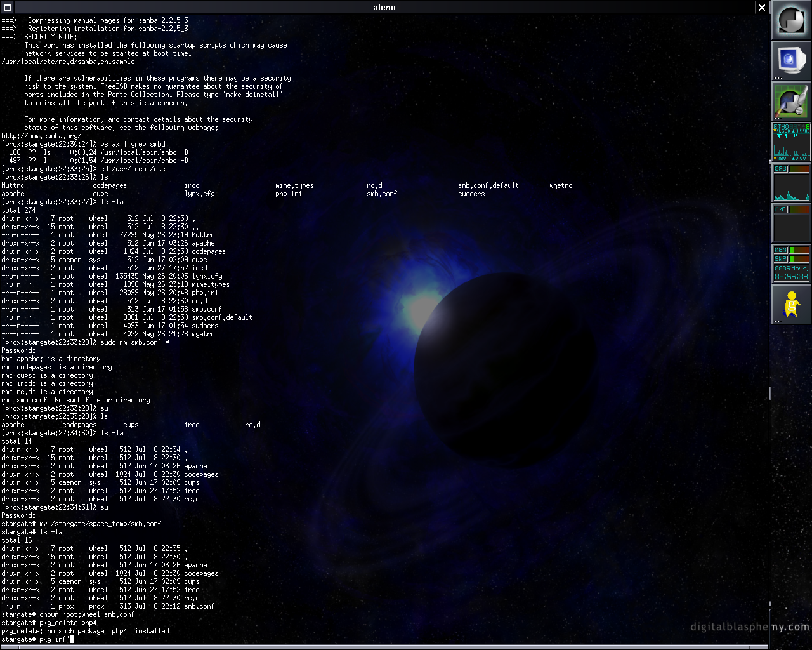Close the aterm window
Viewport: 812px width, 650px height.
762,8
